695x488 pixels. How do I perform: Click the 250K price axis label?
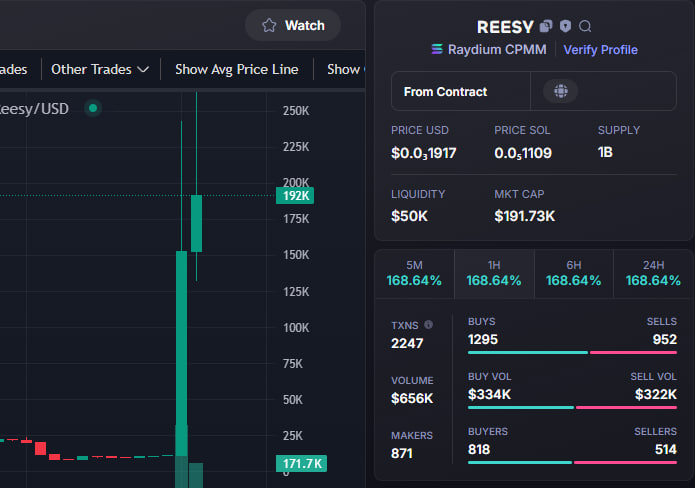point(296,110)
